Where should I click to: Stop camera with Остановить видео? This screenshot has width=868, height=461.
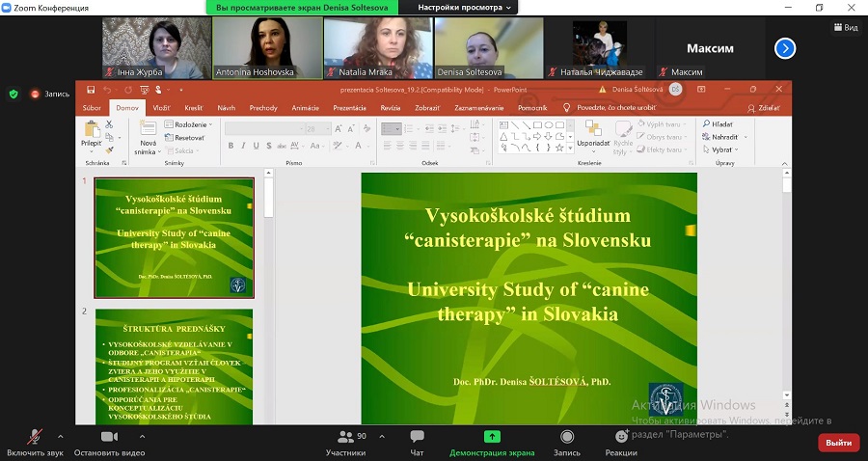109,437
